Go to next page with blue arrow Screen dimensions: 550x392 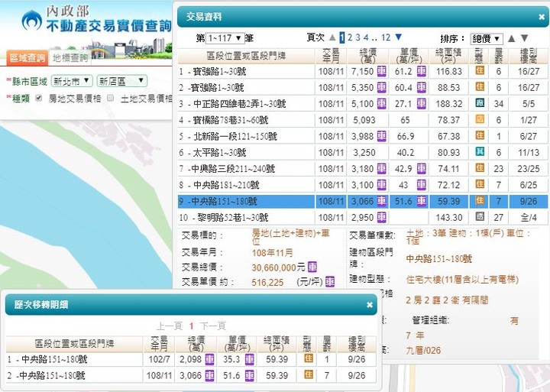pyautogui.click(x=399, y=37)
